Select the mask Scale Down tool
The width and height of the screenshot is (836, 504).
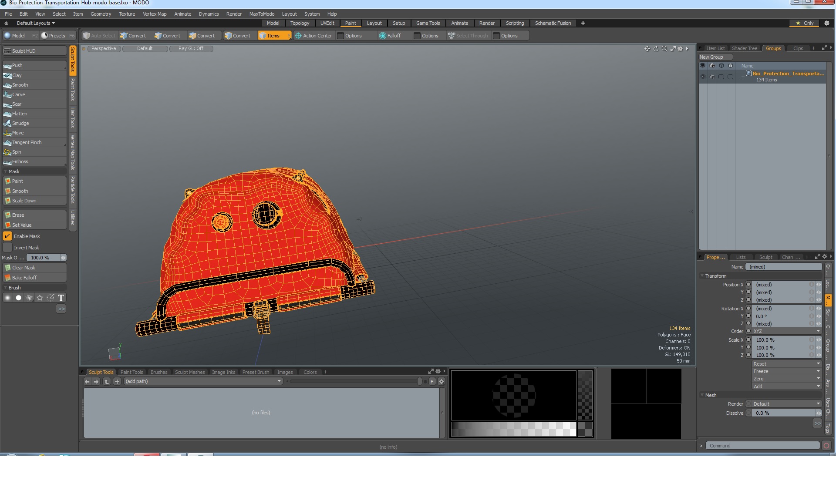pos(34,201)
